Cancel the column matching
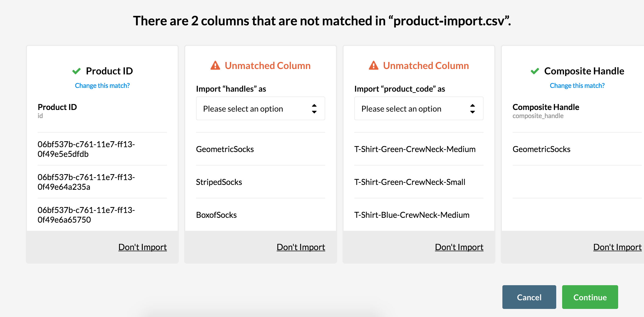644x317 pixels. (x=529, y=297)
